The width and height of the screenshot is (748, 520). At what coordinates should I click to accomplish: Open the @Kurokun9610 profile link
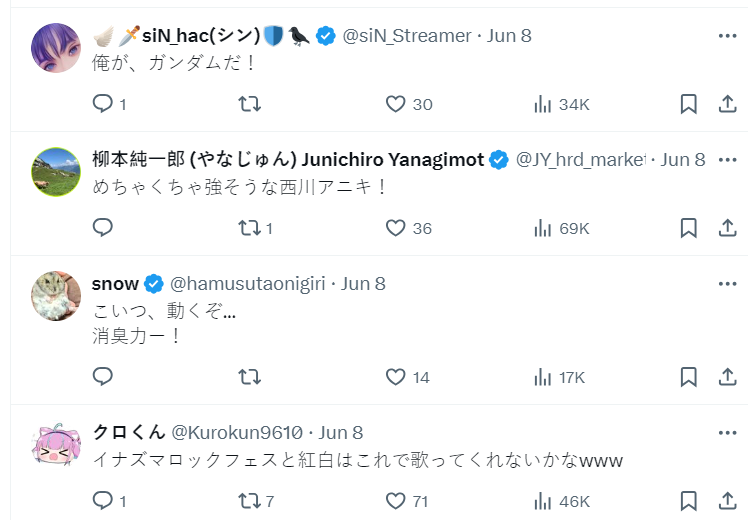tap(238, 432)
